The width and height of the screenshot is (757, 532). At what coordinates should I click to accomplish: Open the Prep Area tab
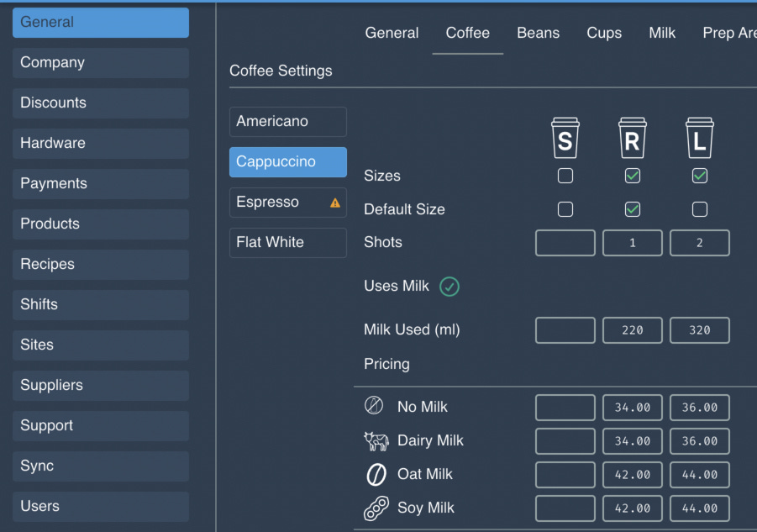729,33
